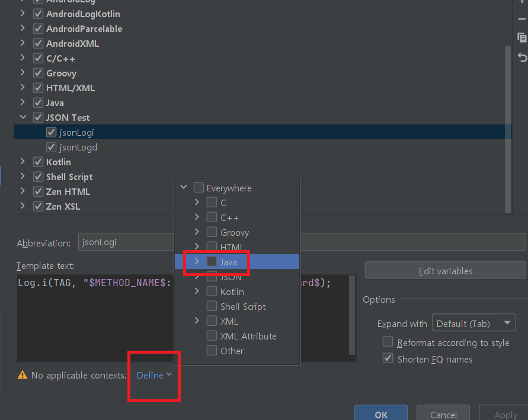The width and height of the screenshot is (528, 420).
Task: Uncheck Shorten FQ names option
Action: [388, 358]
